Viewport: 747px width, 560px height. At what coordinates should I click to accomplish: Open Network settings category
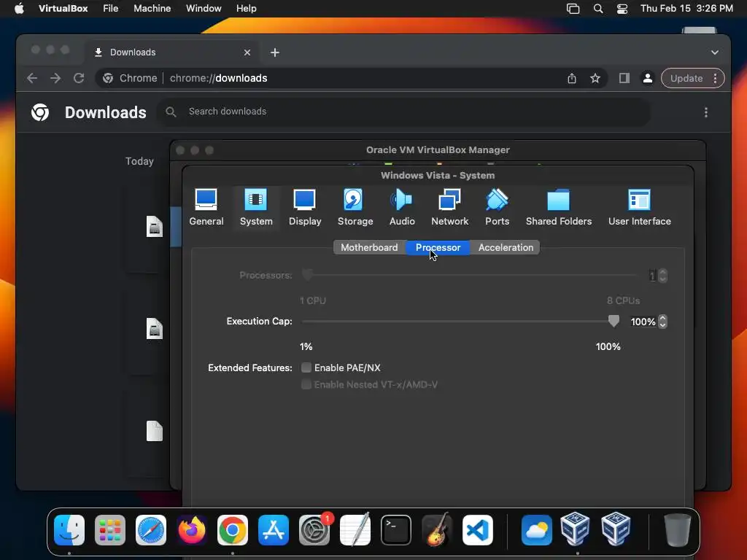(x=449, y=208)
